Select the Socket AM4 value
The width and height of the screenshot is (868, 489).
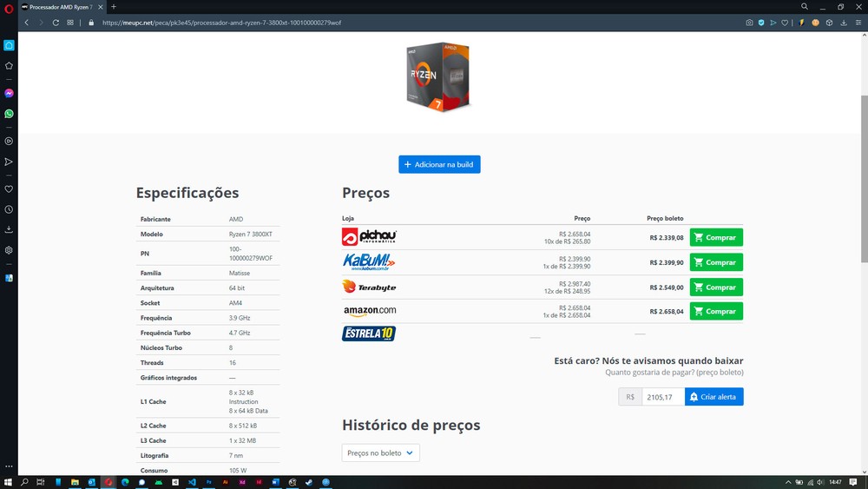pos(235,303)
